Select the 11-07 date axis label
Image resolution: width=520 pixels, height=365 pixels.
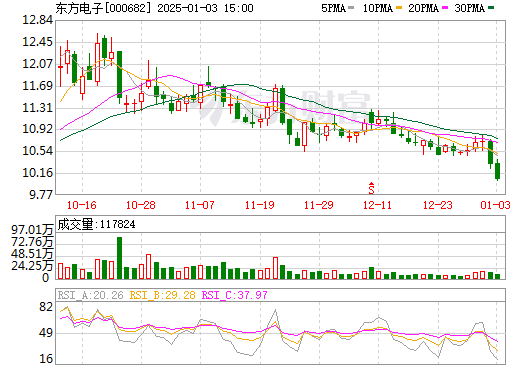199,205
